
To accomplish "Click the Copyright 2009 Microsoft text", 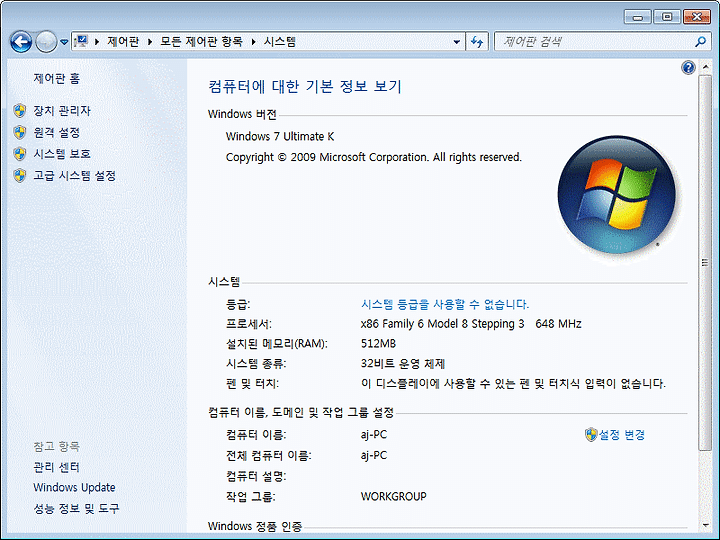I will pyautogui.click(x=374, y=157).
